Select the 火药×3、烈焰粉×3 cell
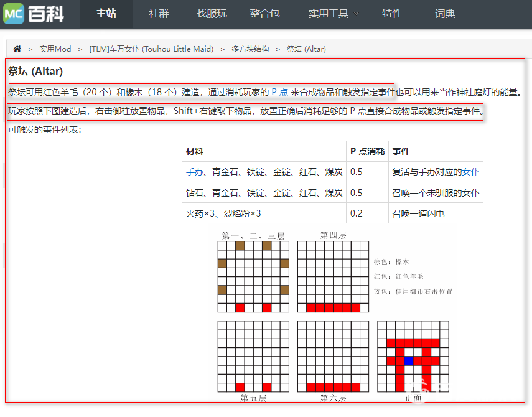Image resolution: width=532 pixels, height=417 pixels. coord(264,213)
